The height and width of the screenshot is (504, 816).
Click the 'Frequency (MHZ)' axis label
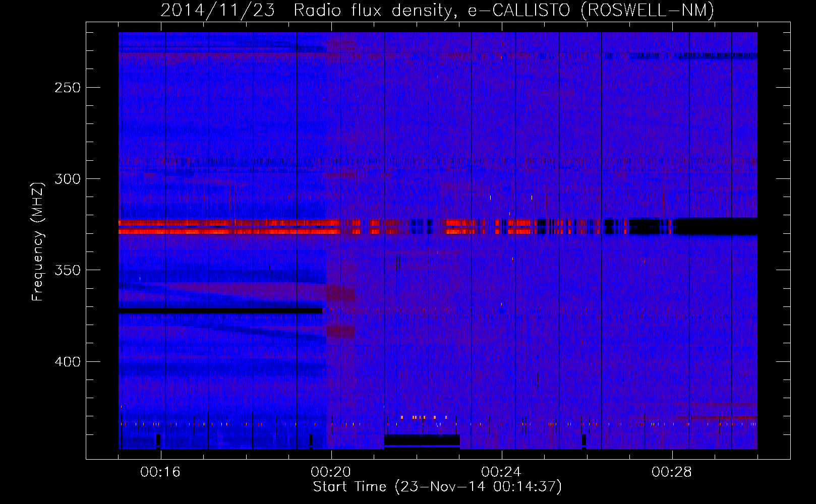click(38, 242)
